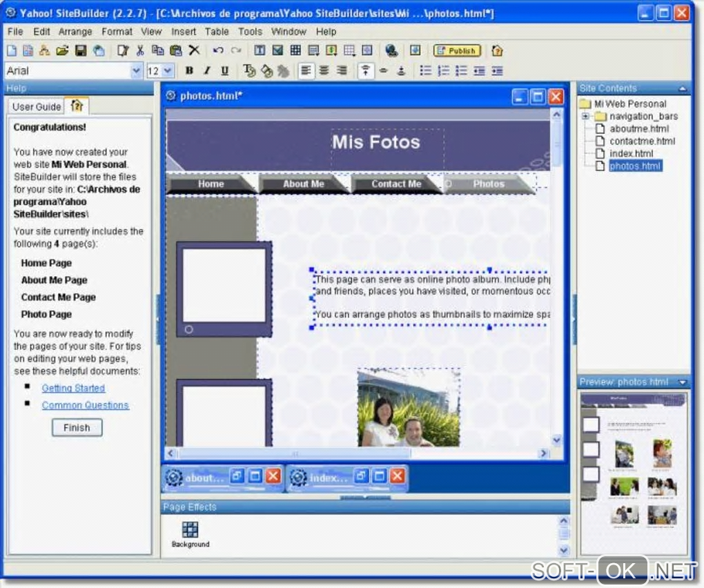Click the Cut scissors icon
The height and width of the screenshot is (588, 704).
click(140, 50)
